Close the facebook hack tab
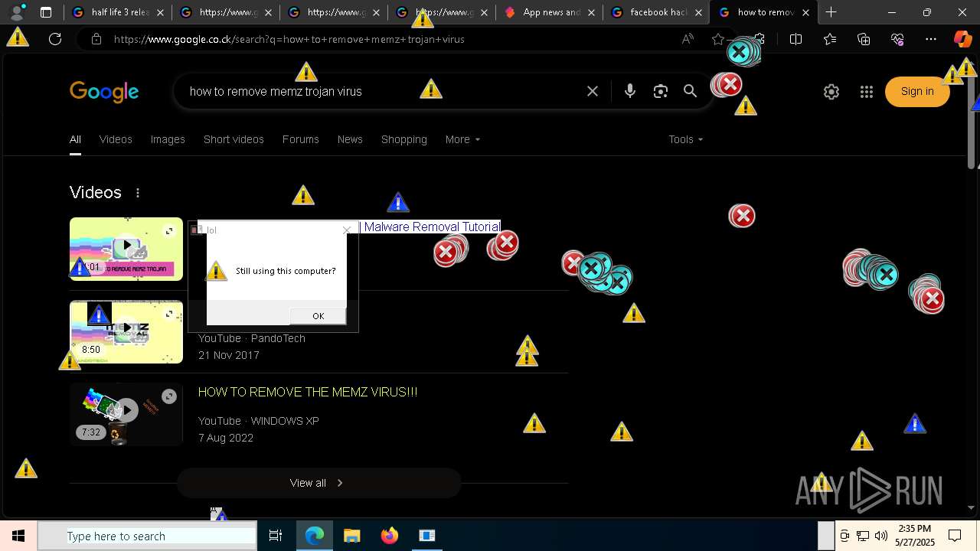The width and height of the screenshot is (980, 551). [697, 12]
